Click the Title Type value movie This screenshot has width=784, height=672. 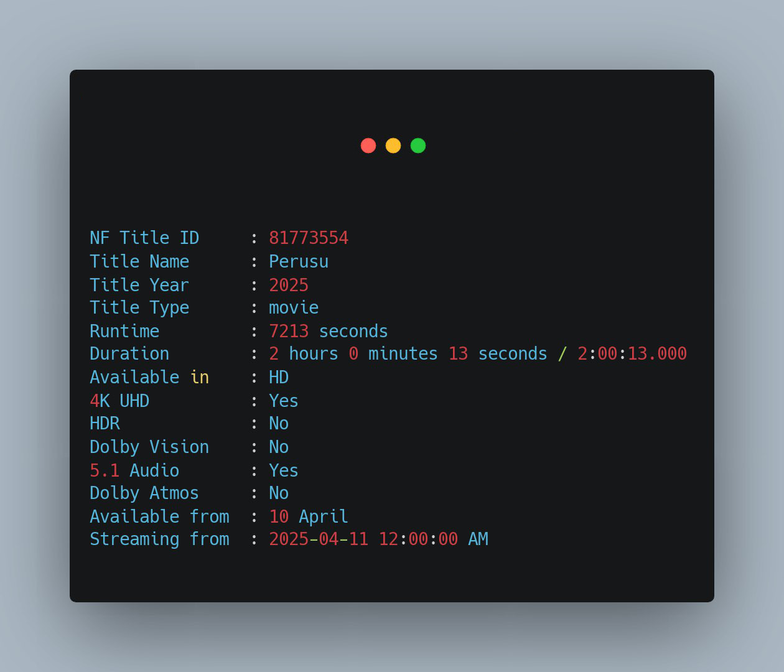pyautogui.click(x=294, y=308)
